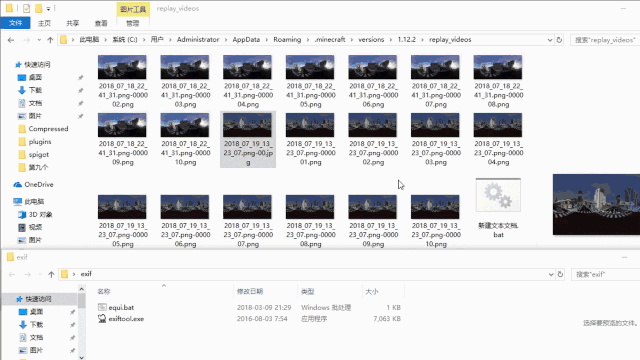640x360 pixels.
Task: Select 下载 in exif window navigation pane
Action: click(36, 325)
